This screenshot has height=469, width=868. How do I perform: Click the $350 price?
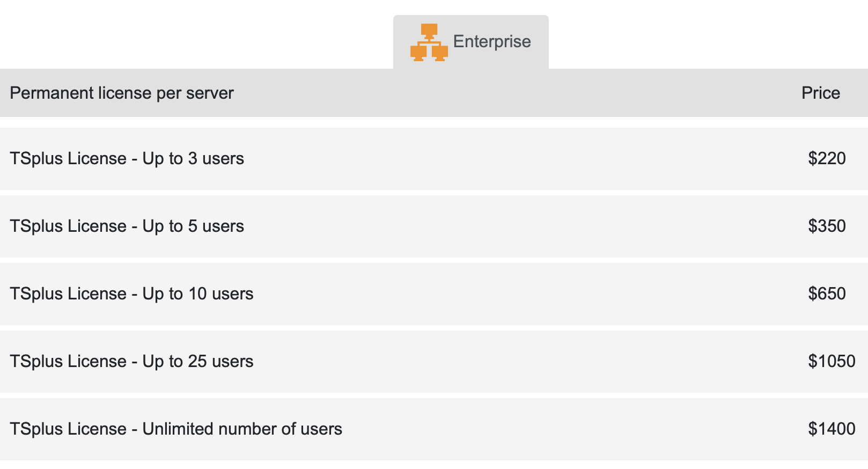(827, 226)
